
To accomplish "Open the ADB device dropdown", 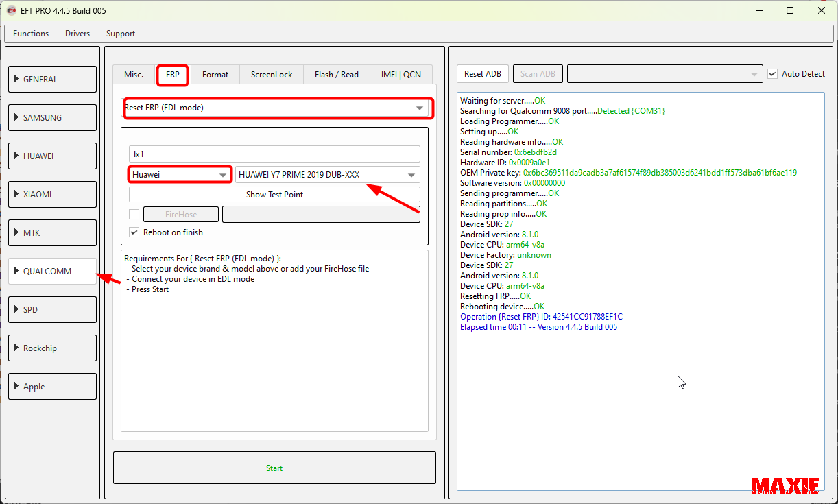I will 665,74.
